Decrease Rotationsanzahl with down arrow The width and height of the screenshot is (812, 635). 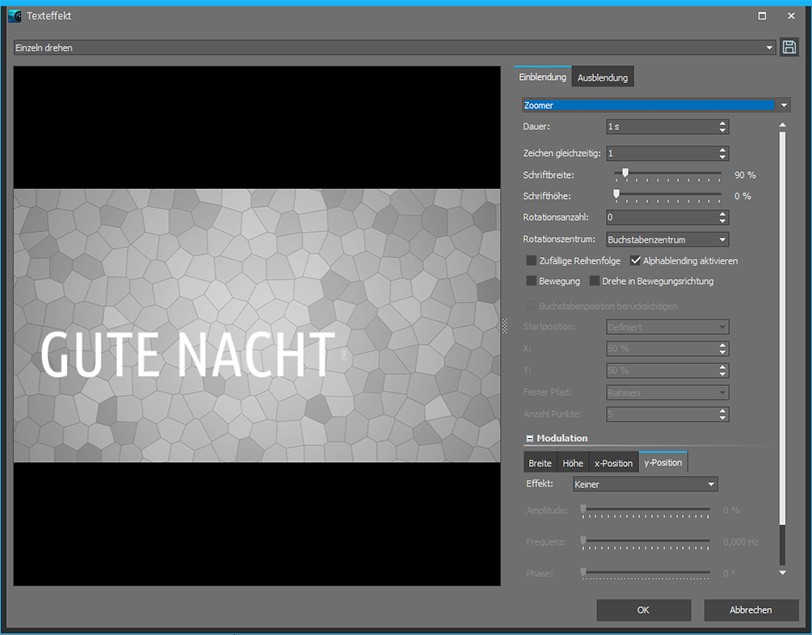click(723, 221)
